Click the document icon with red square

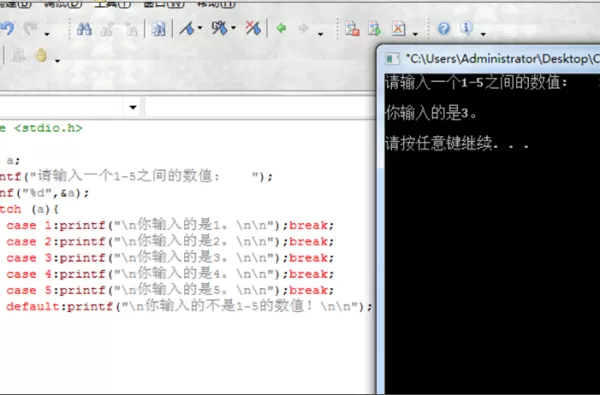(352, 29)
